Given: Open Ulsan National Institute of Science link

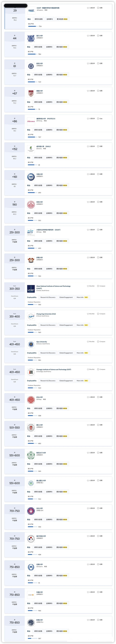Looking at the screenshot, I should point(54,287).
